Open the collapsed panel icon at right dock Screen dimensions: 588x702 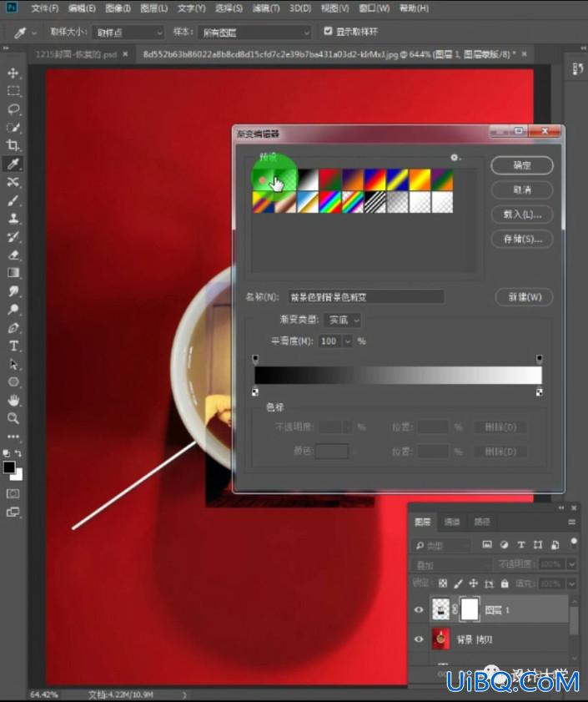click(577, 69)
